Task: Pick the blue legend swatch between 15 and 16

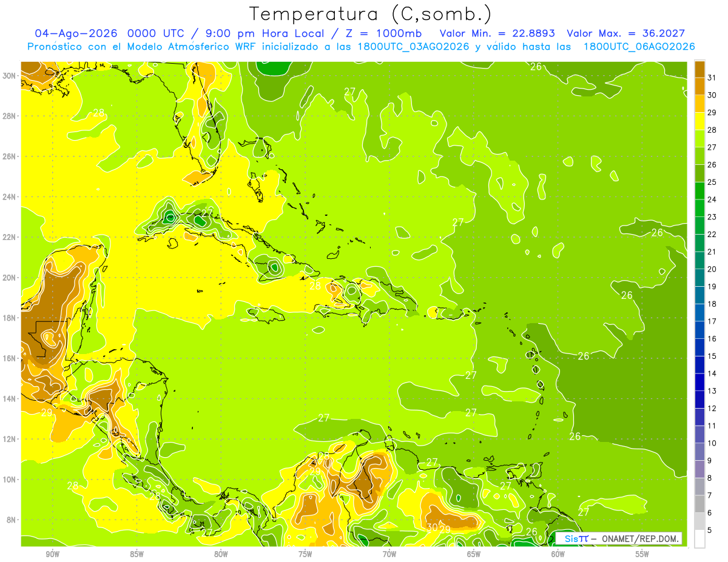Action: click(699, 347)
